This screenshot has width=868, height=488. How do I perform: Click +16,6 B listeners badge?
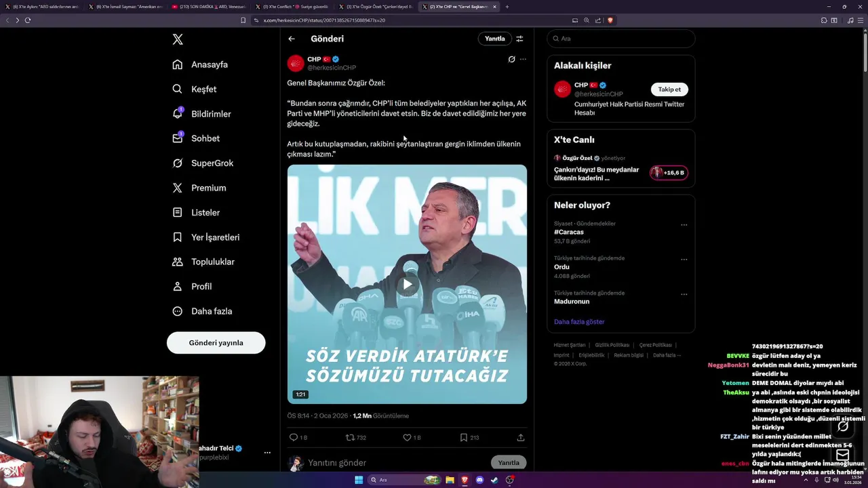[x=669, y=173]
